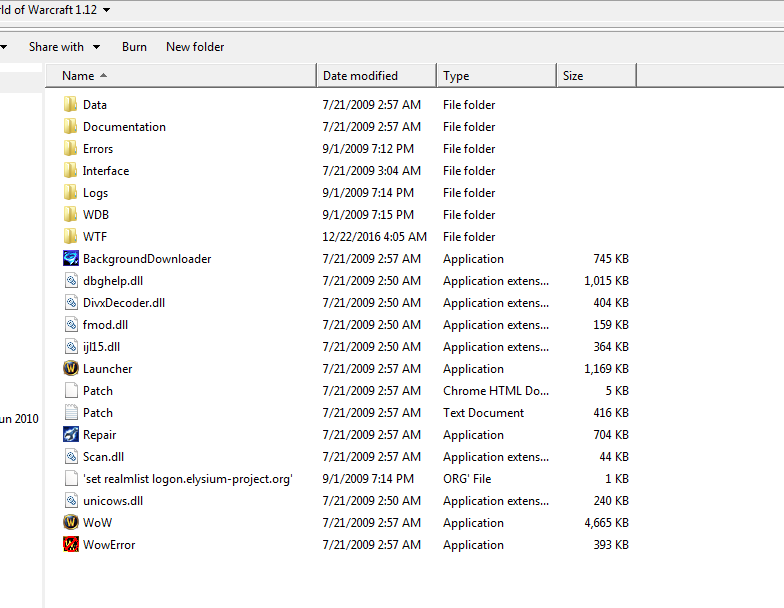Select the unicows.dll file icon
The width and height of the screenshot is (784, 608).
click(x=71, y=500)
